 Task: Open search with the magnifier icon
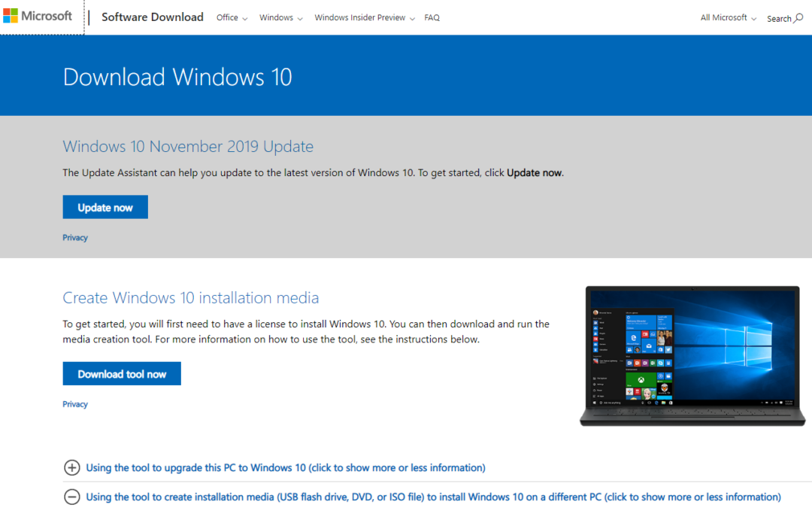(x=798, y=18)
